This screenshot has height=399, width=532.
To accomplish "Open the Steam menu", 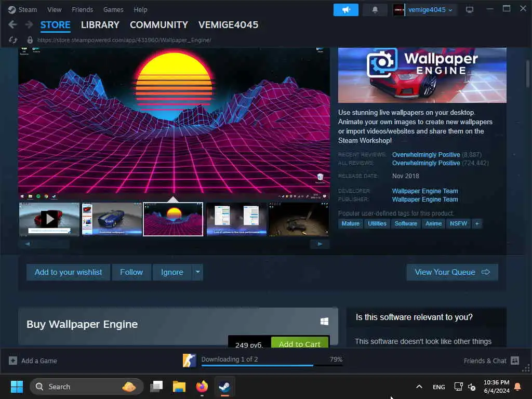I will pos(28,9).
